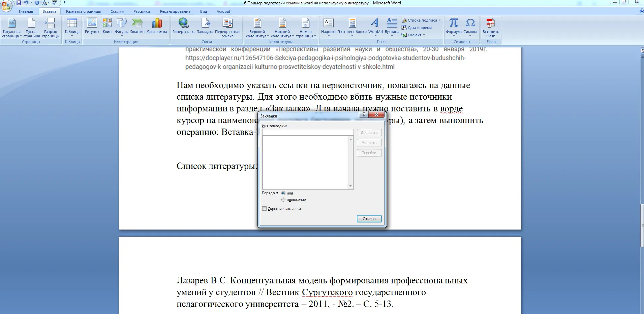This screenshot has width=644, height=314.
Task: Open the Рецензирование tab
Action: [175, 11]
